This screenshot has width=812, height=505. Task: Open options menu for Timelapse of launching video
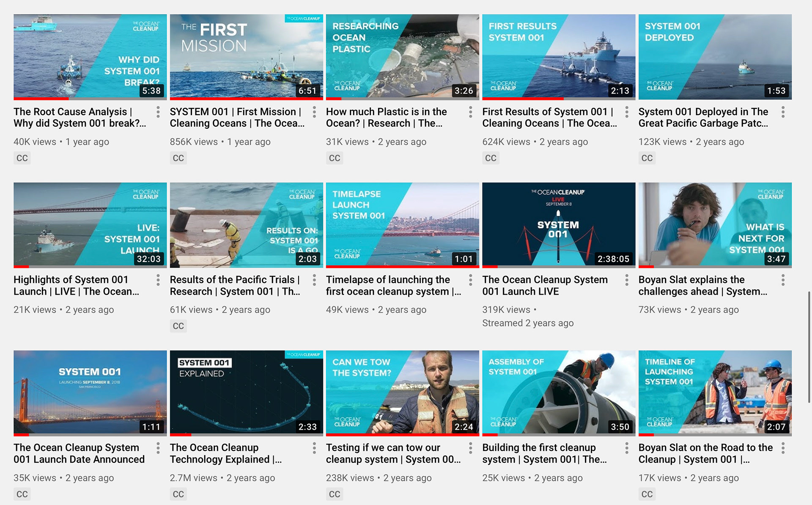(x=470, y=280)
